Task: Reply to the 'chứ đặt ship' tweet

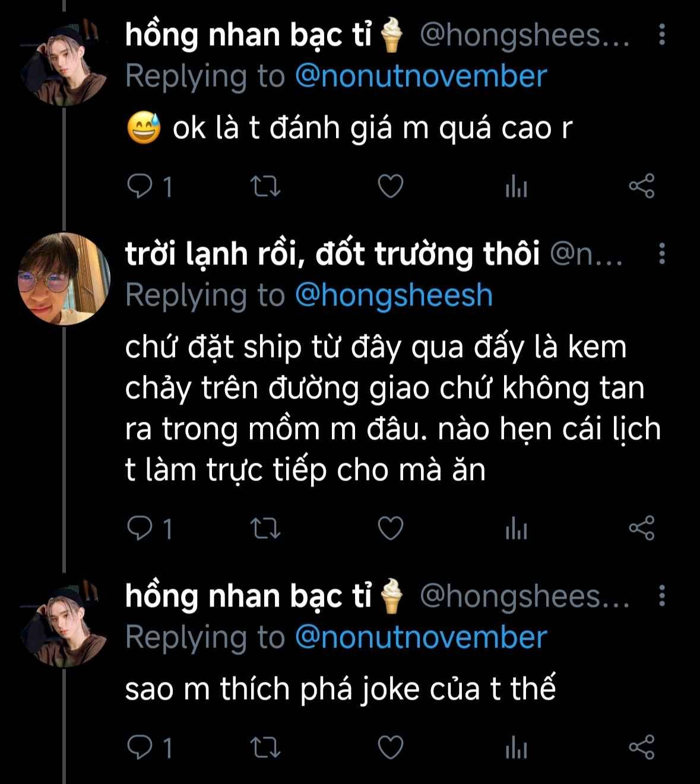Action: pos(141,528)
